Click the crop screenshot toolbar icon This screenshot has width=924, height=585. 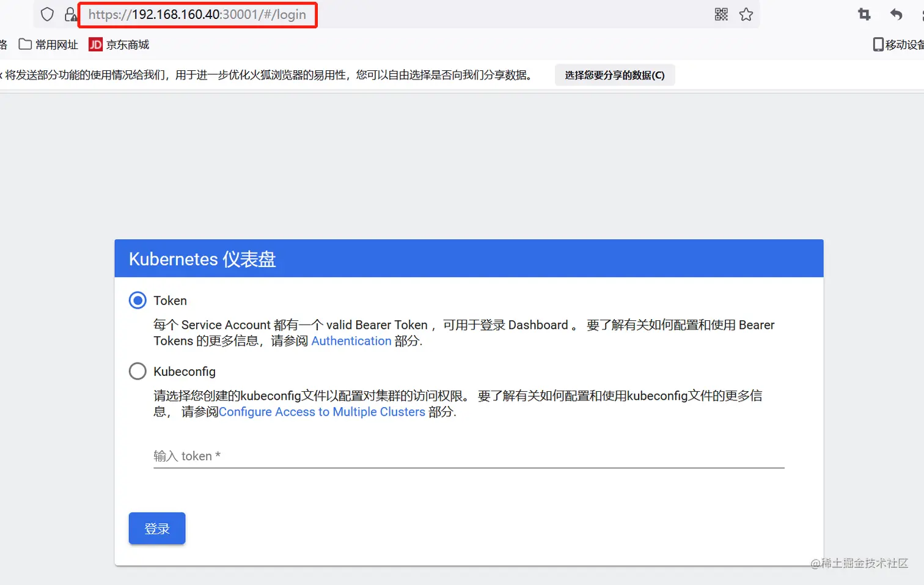864,14
